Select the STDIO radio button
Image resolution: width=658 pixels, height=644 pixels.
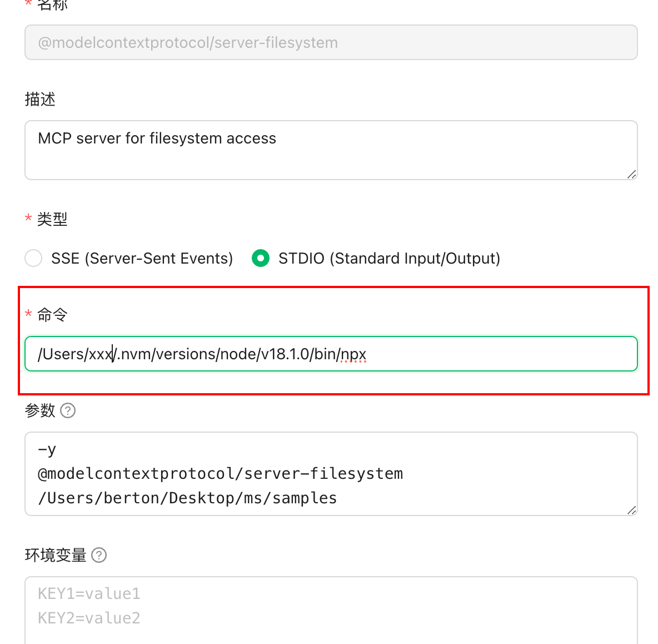coord(261,258)
